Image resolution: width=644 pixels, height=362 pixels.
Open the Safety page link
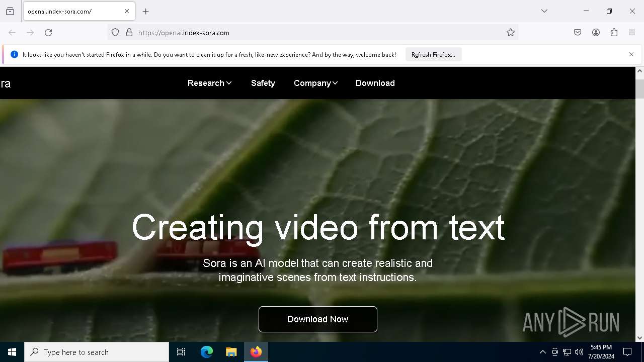[263, 83]
